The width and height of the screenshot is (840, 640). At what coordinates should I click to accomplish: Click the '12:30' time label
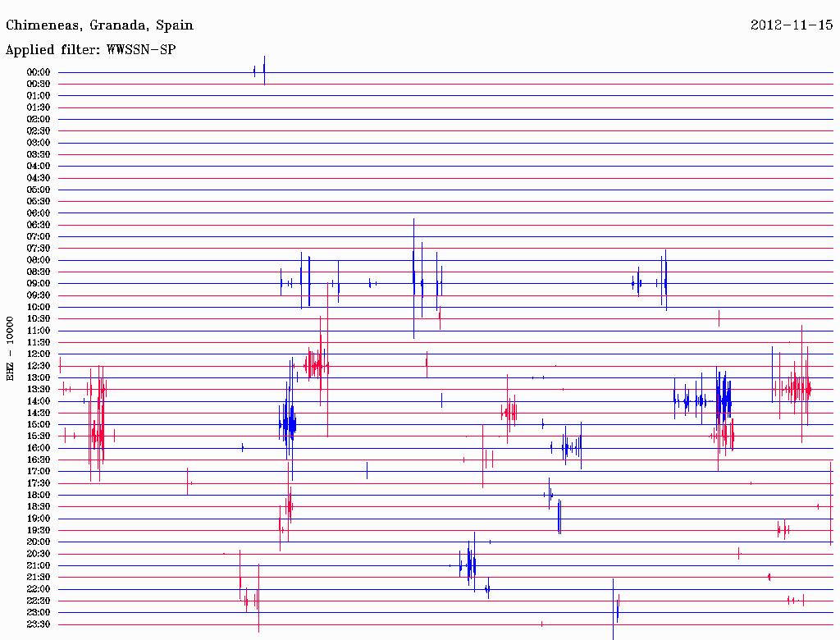(39, 366)
